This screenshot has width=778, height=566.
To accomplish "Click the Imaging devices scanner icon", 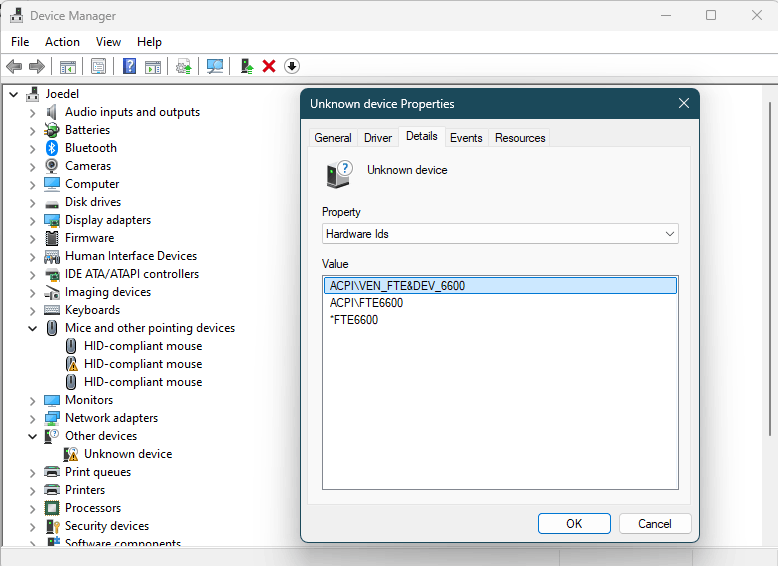I will (52, 292).
